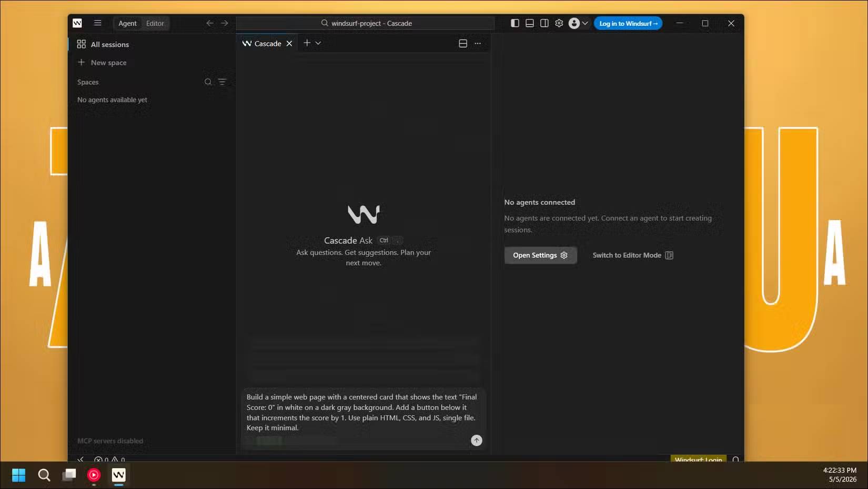Switch to Editor mode toggle in the title bar
This screenshot has height=489, width=868.
[x=155, y=23]
